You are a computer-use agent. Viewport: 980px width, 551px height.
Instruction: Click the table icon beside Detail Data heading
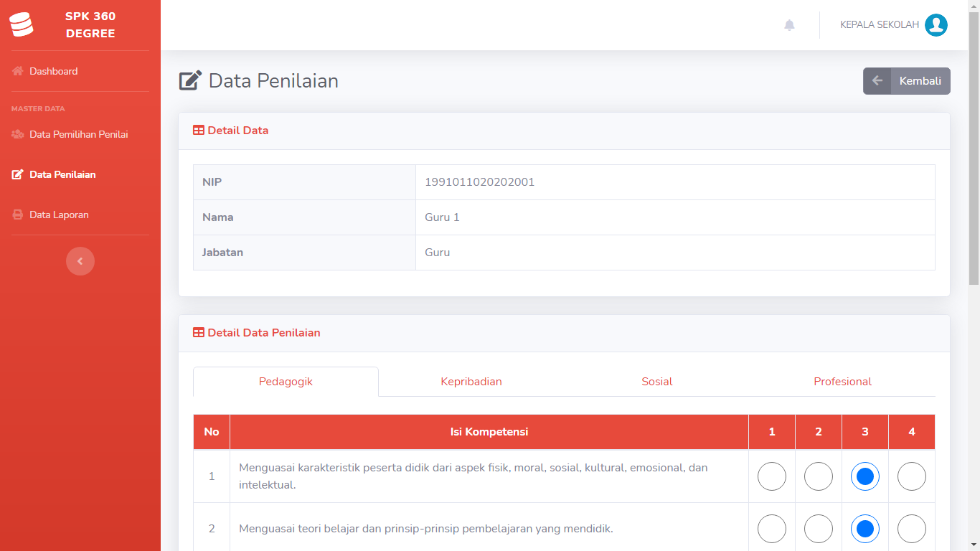coord(199,131)
